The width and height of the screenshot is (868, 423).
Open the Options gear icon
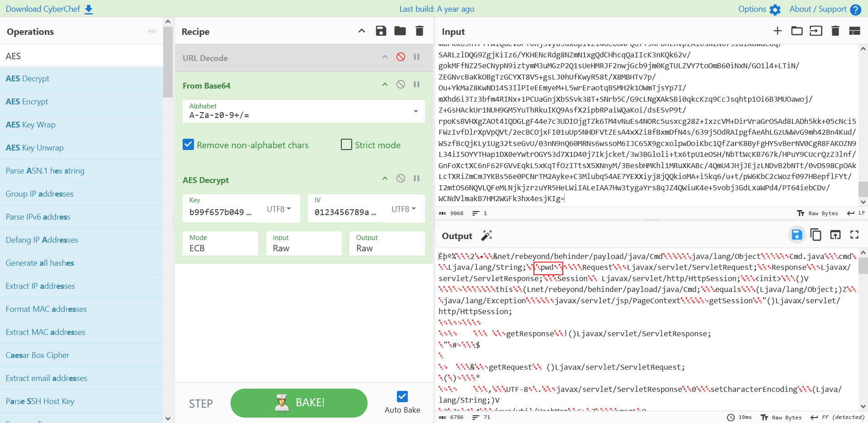[775, 9]
